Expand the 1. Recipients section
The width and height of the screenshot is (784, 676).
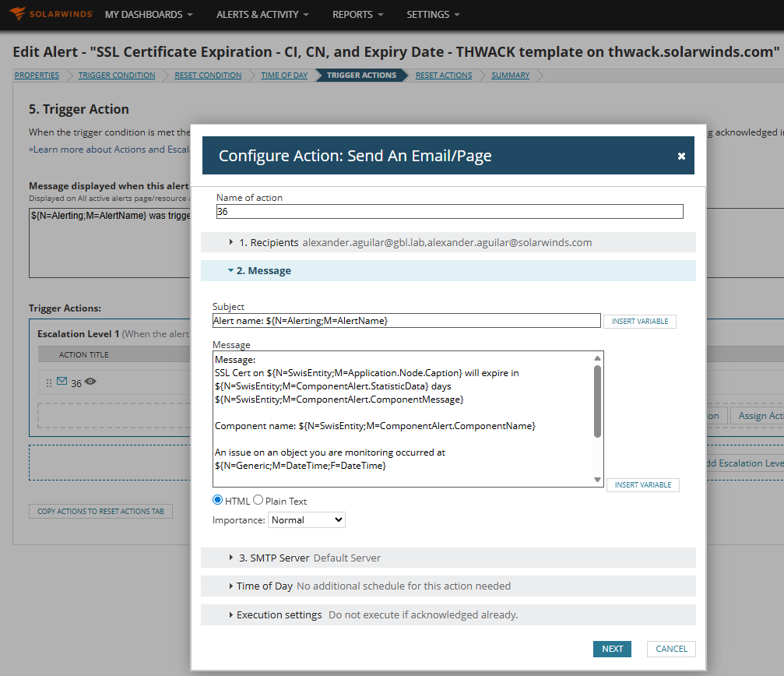448,242
